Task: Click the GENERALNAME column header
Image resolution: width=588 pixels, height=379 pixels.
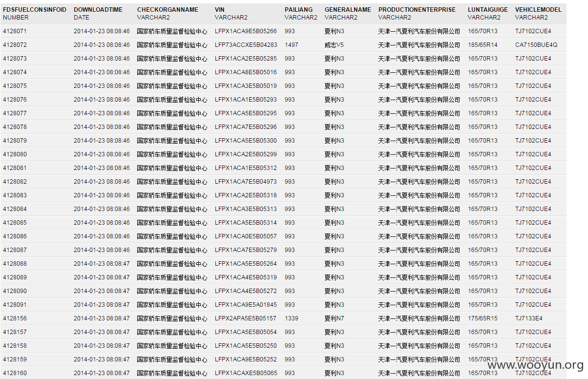Action: click(348, 10)
